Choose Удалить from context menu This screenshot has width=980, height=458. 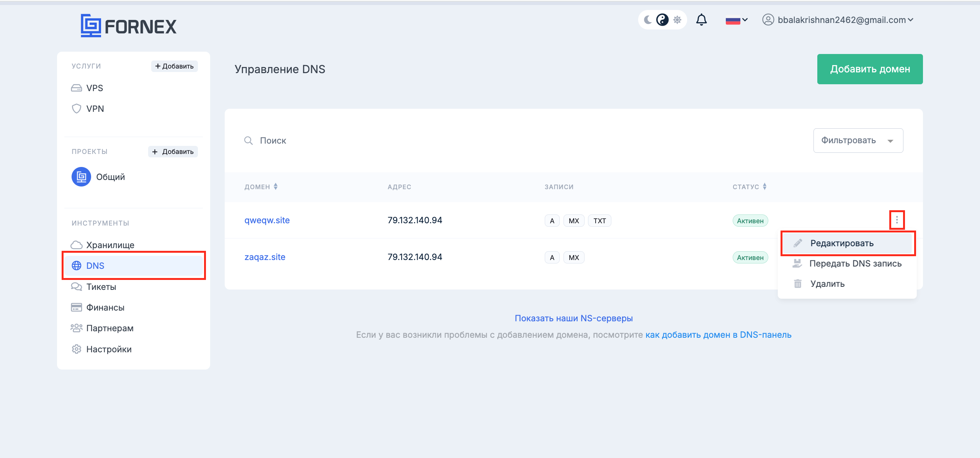[848, 284]
